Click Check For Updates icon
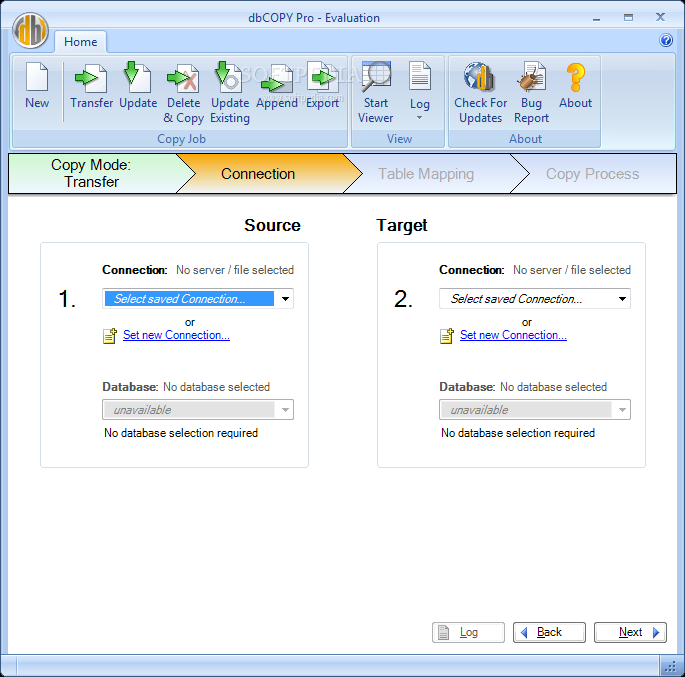Viewport: 685px width, 677px height. (480, 76)
